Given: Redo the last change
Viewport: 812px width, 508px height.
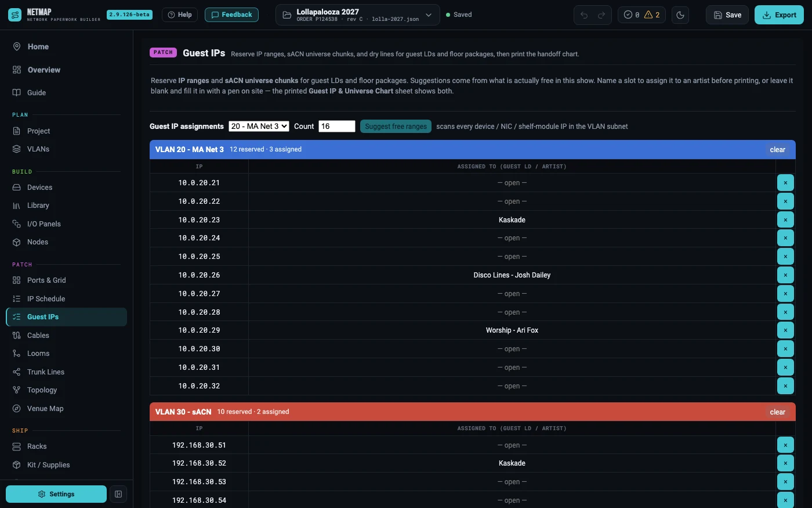Looking at the screenshot, I should coord(601,15).
